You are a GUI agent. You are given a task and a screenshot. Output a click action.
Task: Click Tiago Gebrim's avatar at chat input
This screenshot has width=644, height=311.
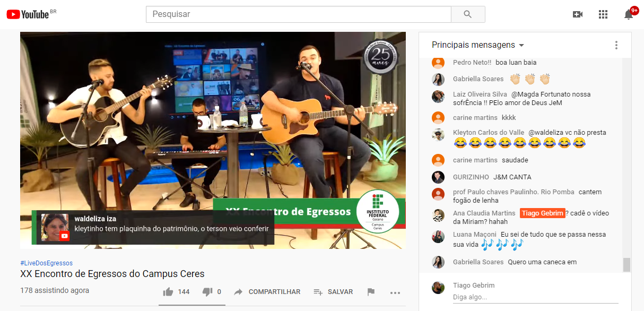tap(438, 288)
